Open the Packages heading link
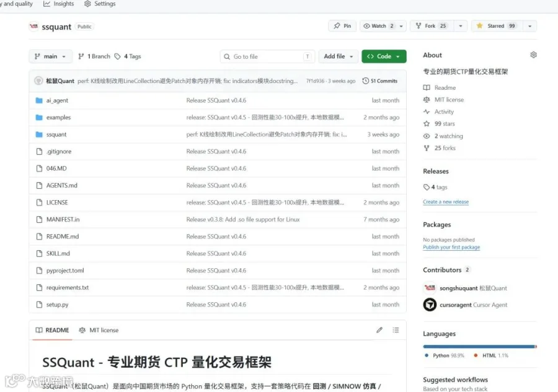This screenshot has height=392, width=558. click(436, 225)
